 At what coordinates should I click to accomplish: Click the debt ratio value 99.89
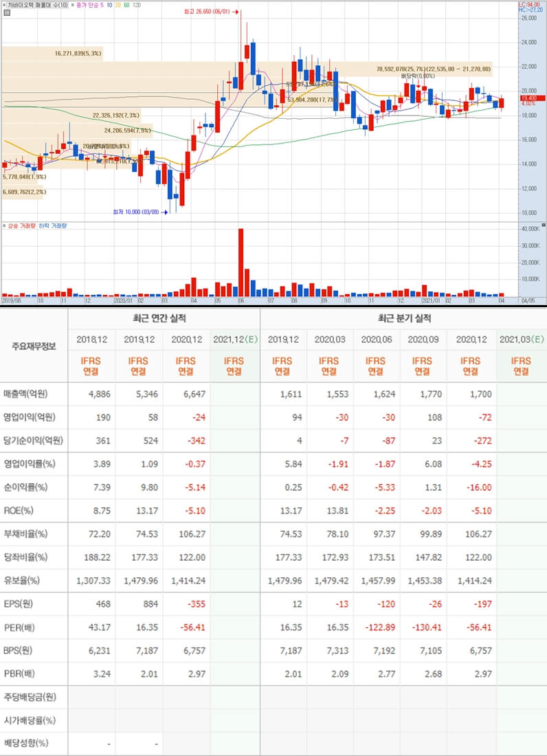(431, 534)
